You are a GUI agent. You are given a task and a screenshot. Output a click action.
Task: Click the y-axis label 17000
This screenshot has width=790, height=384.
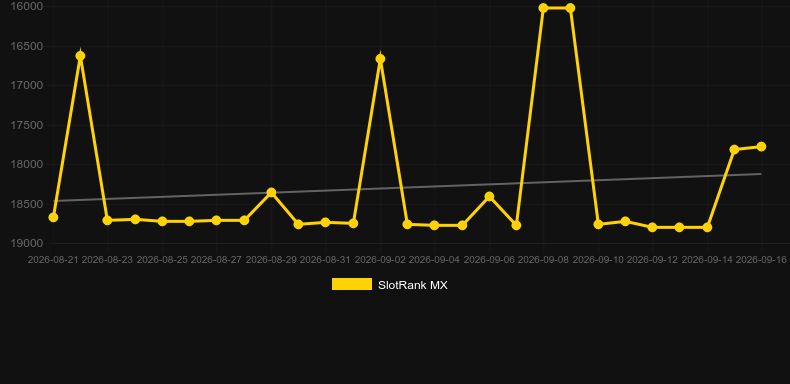27,85
